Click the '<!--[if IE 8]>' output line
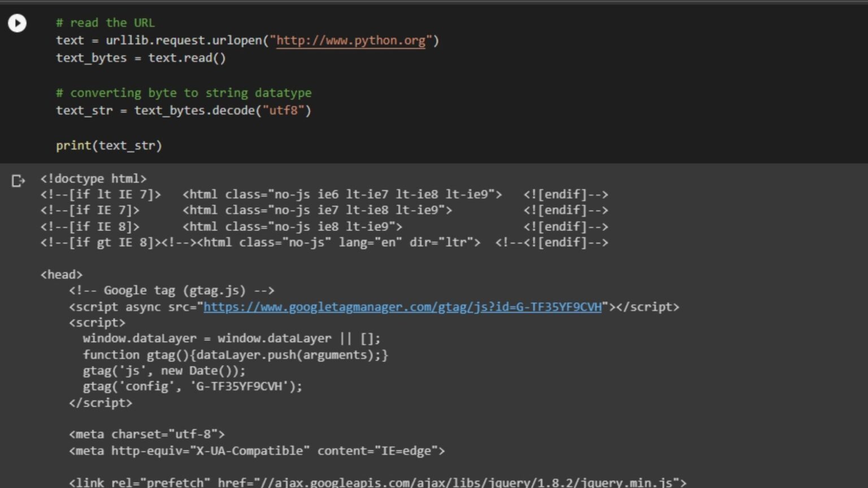 point(324,227)
